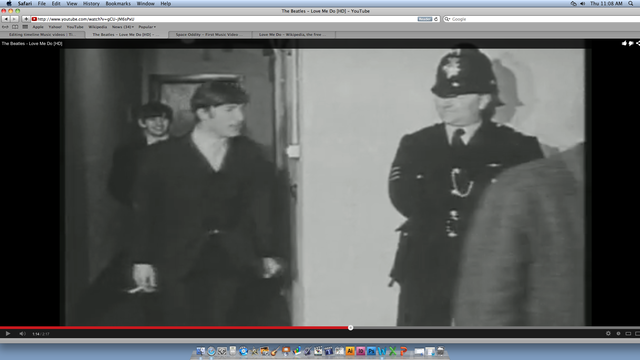Open the Wikipedia bookmark link
This screenshot has height=360, width=640.
pos(98,27)
